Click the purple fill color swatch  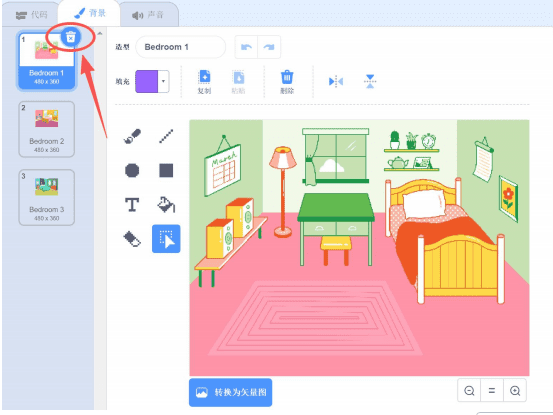[147, 81]
